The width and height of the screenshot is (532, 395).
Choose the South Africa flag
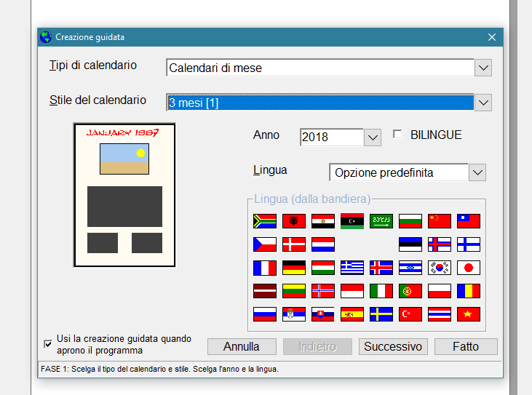tap(265, 221)
